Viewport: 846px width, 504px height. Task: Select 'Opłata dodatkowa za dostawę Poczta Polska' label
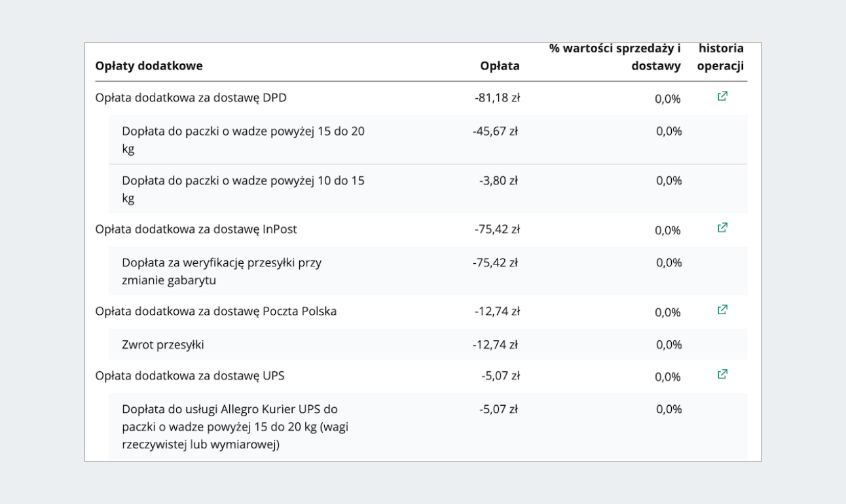tap(216, 312)
